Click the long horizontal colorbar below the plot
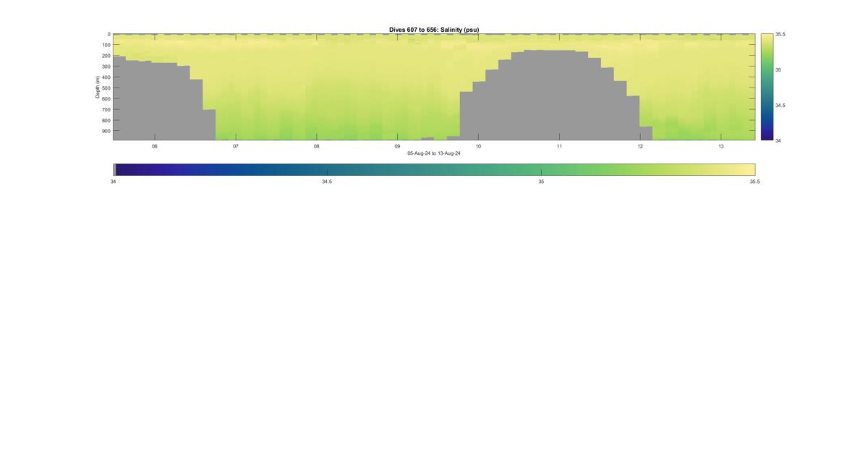The width and height of the screenshot is (868, 450). 434,169
